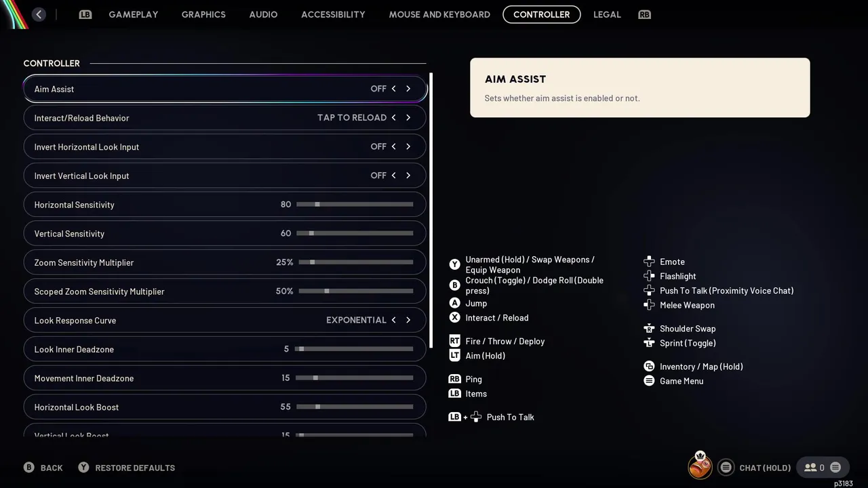Click the TAP TO RELOAD value text
868x488 pixels.
(x=352, y=117)
